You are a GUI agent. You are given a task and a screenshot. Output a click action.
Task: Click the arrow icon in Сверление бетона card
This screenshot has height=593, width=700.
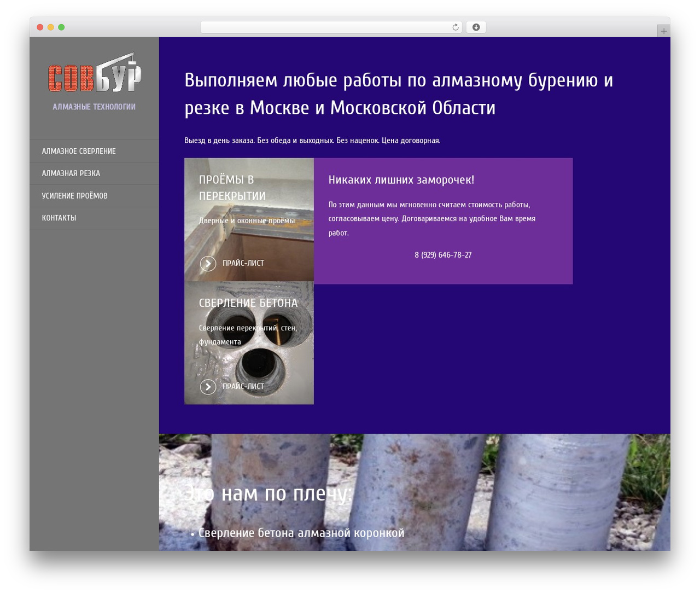tap(208, 387)
